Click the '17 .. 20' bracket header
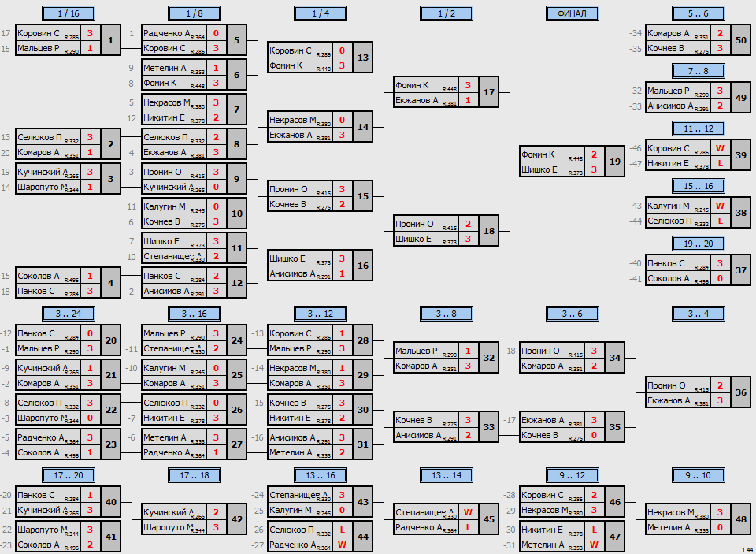The image size is (756, 554). coord(69,475)
